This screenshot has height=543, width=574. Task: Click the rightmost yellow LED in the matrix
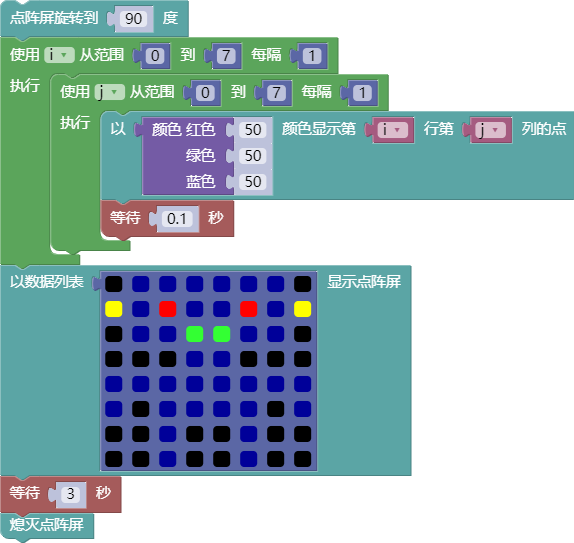(x=303, y=309)
